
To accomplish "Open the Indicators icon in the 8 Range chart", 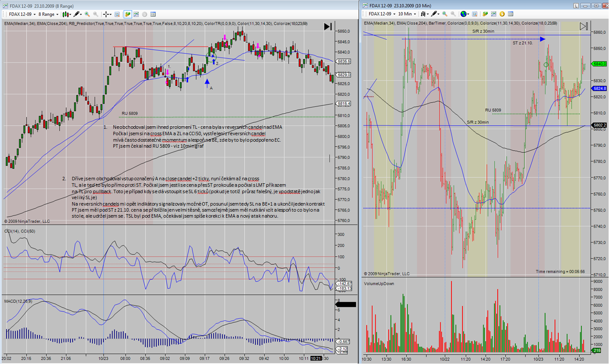I will pyautogui.click(x=136, y=14).
